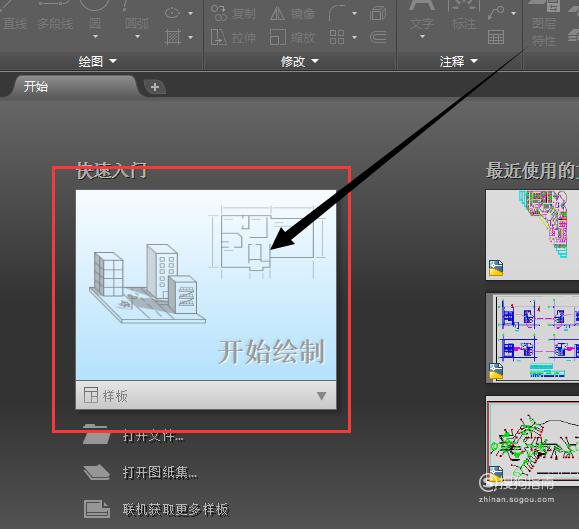Image resolution: width=579 pixels, height=529 pixels.
Task: Click 联机获取更多样板 link
Action: point(176,509)
